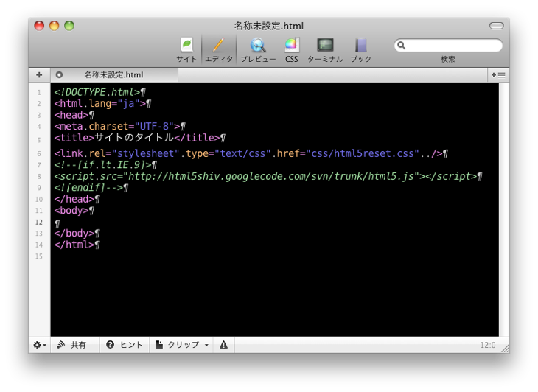Toggle the ヒント (Hints) option
Screen dimensions: 538x392
(x=124, y=345)
